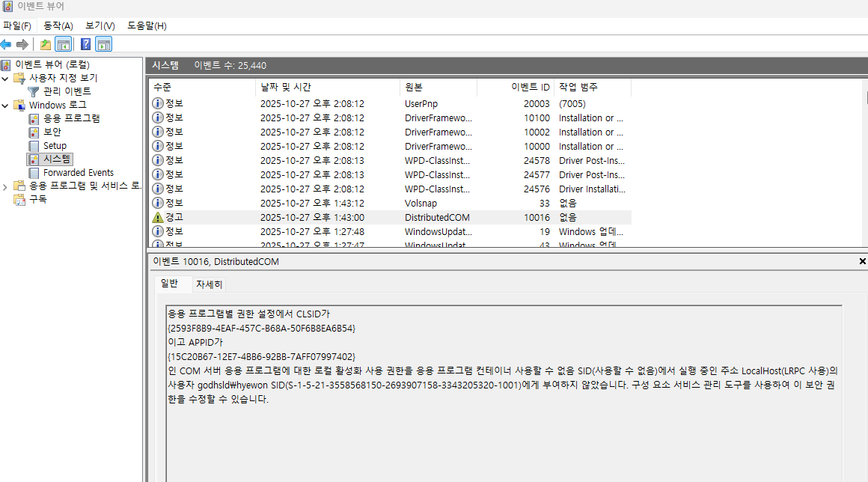Viewport: 868px width, 482px height.
Task: Click the 구독 subscriptions icon
Action: (19, 199)
